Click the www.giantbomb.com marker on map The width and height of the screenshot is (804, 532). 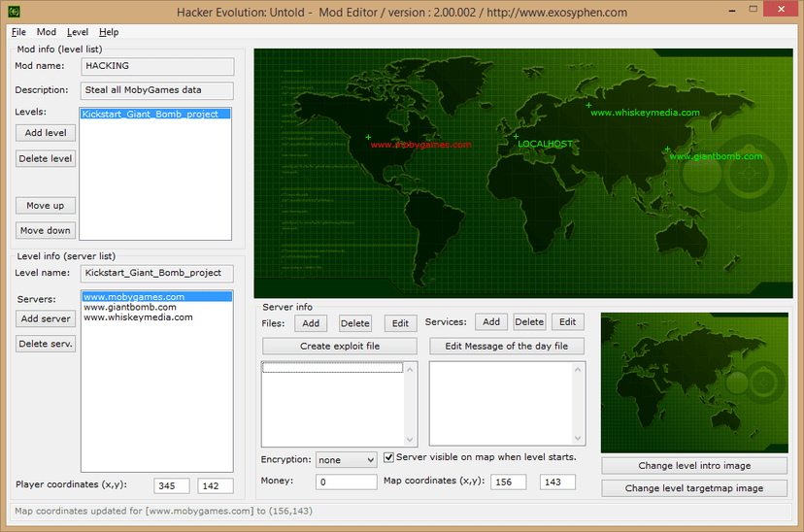(x=667, y=150)
